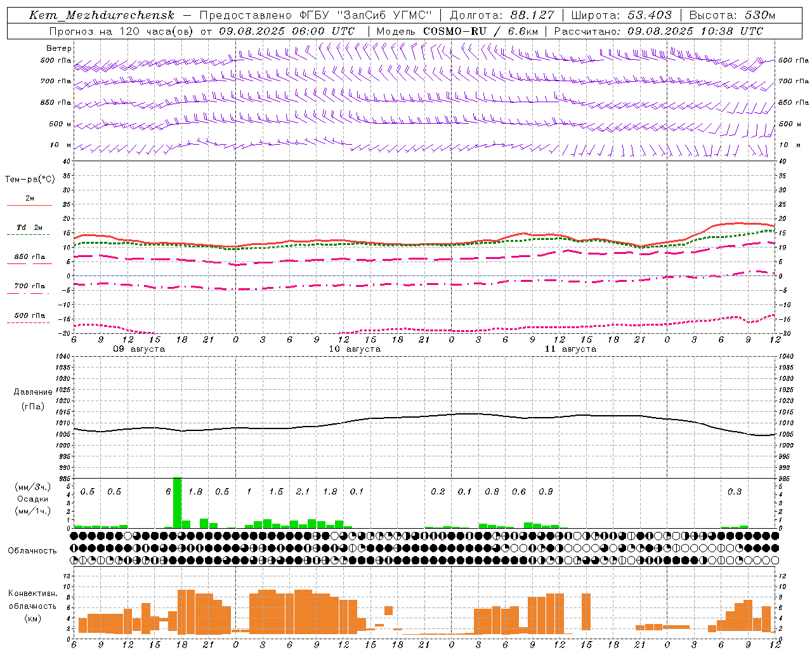Click the 'Ветер' wind panel label
Screen dimensions: 812x650
[59, 48]
